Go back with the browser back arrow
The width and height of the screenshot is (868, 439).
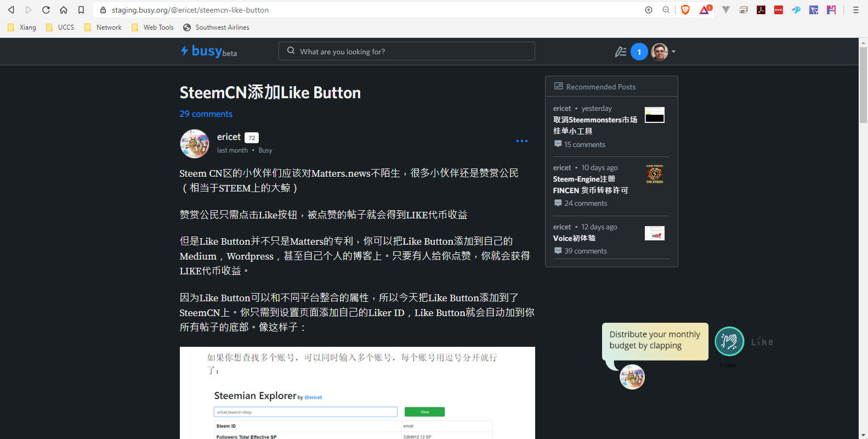pyautogui.click(x=11, y=10)
